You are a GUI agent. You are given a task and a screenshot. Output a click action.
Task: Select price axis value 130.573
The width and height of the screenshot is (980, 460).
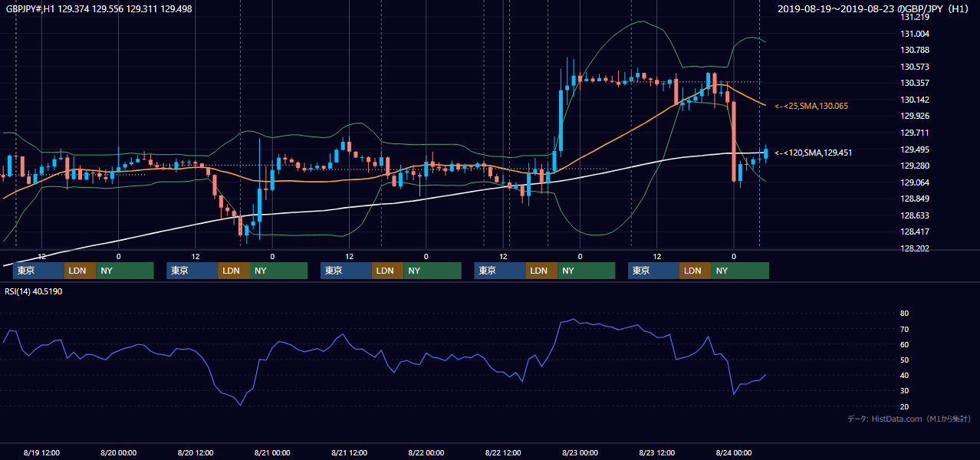pos(915,67)
